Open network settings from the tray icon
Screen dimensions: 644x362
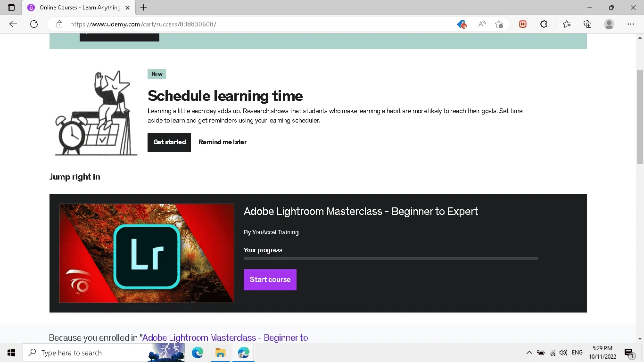pos(553,353)
